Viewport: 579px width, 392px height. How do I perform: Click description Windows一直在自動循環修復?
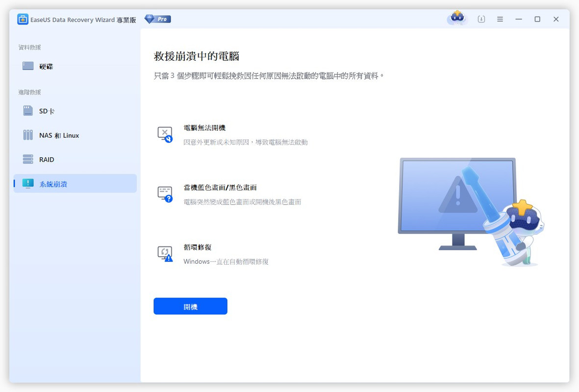pos(226,261)
